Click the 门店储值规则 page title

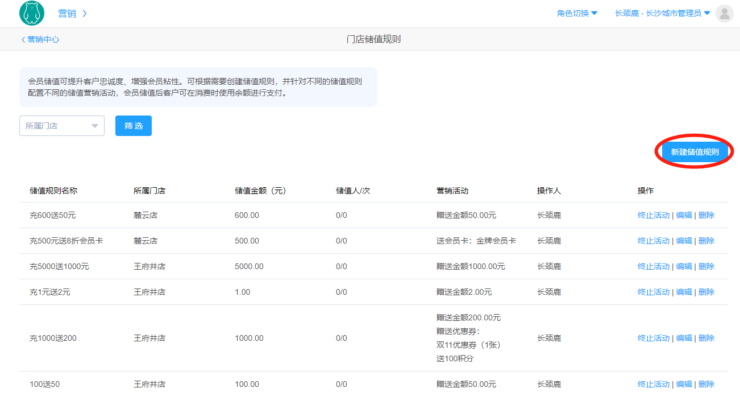pos(373,39)
